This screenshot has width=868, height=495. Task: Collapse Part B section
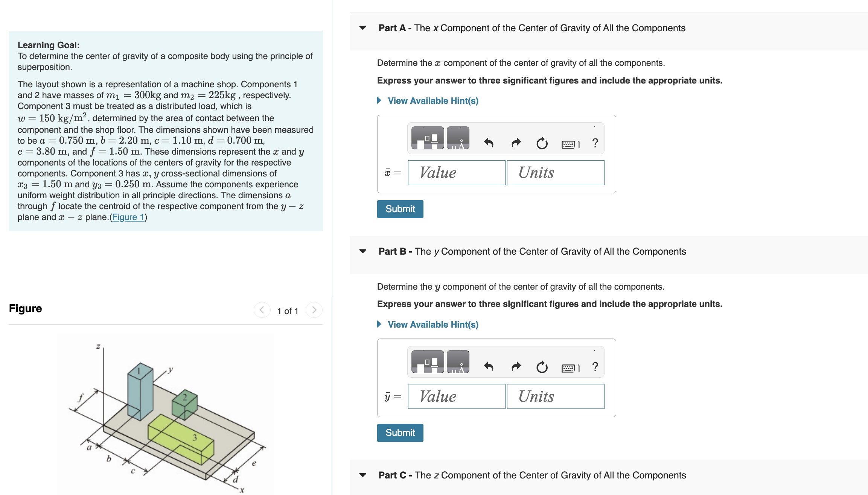tap(362, 251)
